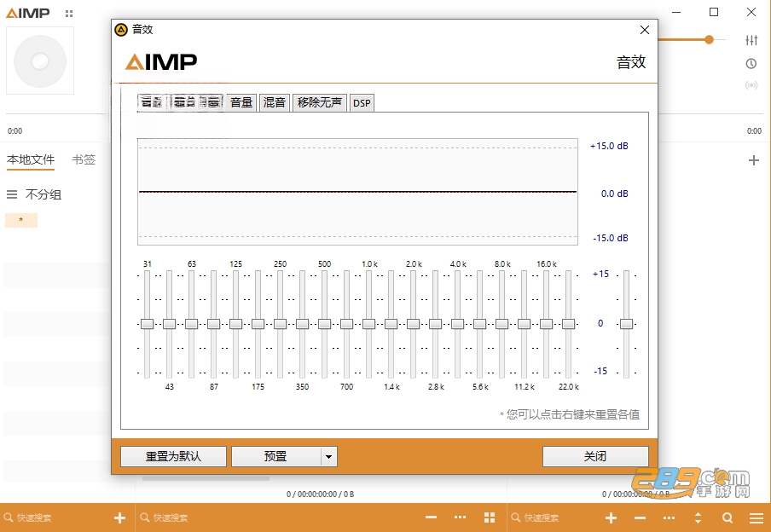
Task: Click the 500 Hz equalizer slider handle
Action: pos(324,324)
